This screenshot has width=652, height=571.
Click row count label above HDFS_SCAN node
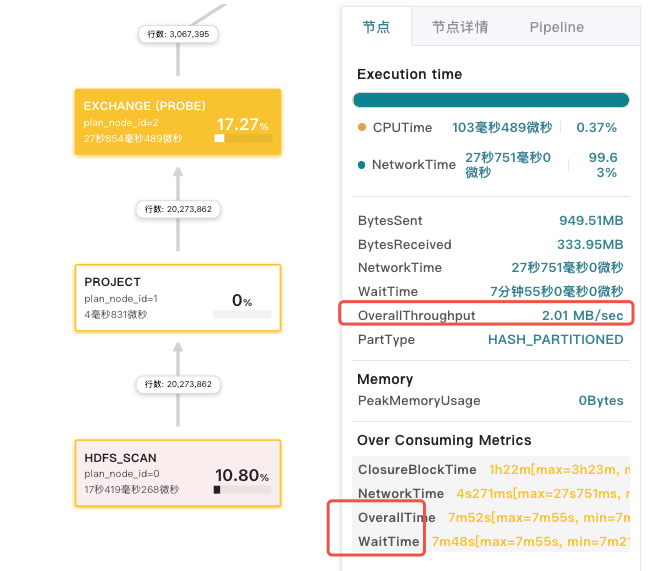point(177,385)
